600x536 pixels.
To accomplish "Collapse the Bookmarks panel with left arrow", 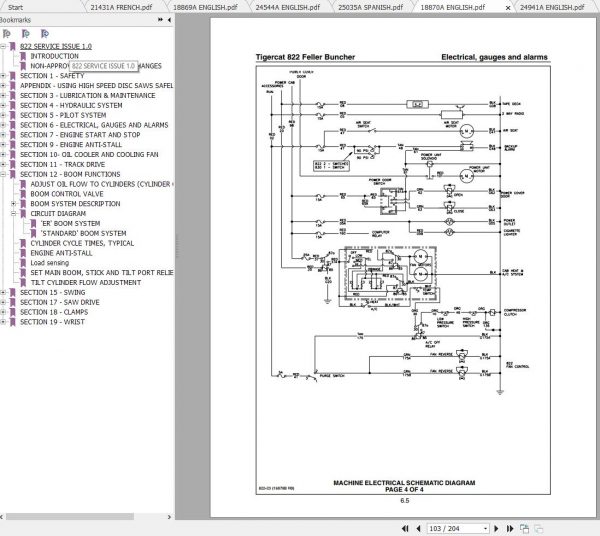I will tap(169, 20).
